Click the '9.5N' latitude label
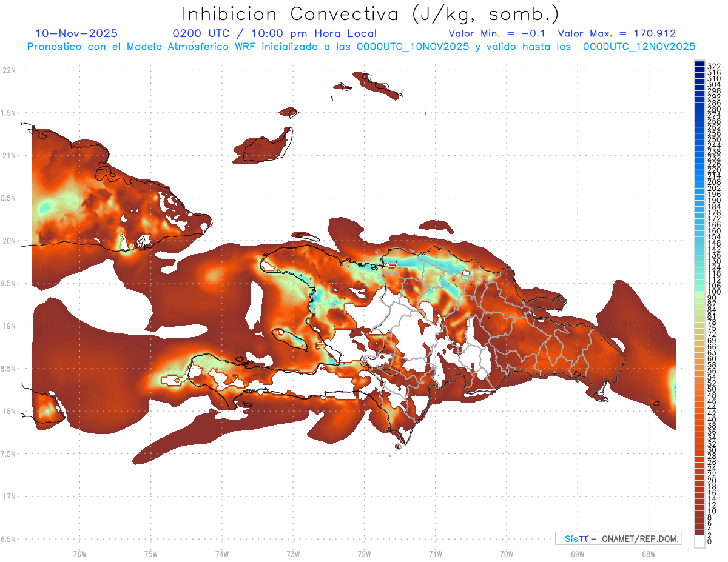This screenshot has width=728, height=562. [9, 283]
